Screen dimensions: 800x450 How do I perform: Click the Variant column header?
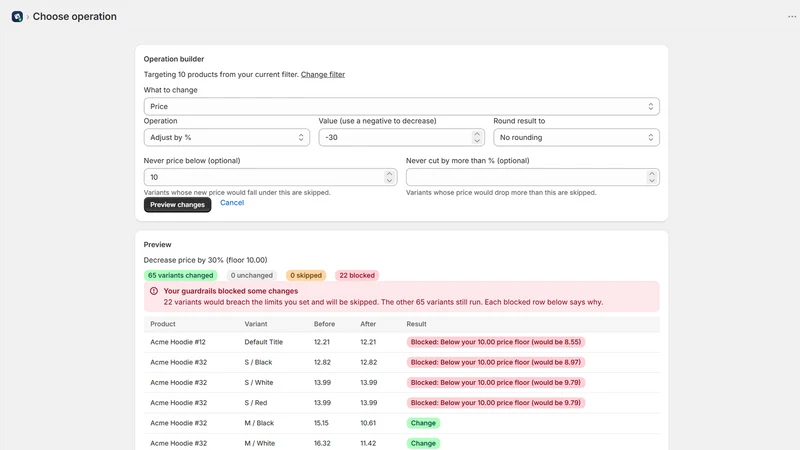pyautogui.click(x=256, y=324)
